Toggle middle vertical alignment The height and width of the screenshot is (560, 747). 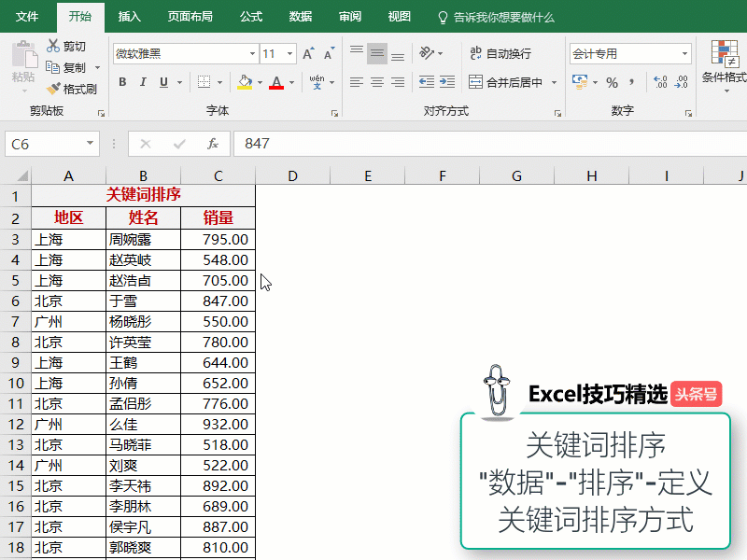tap(377, 54)
